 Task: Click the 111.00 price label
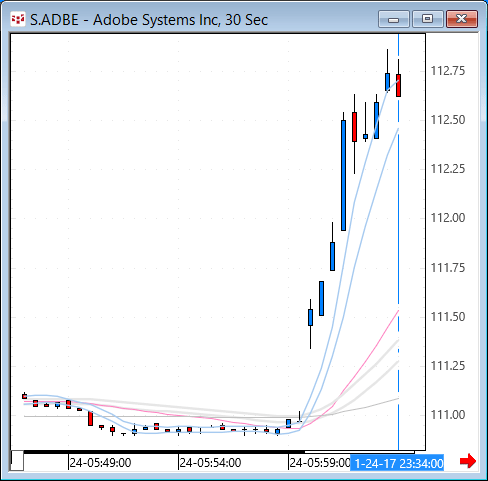(x=448, y=415)
